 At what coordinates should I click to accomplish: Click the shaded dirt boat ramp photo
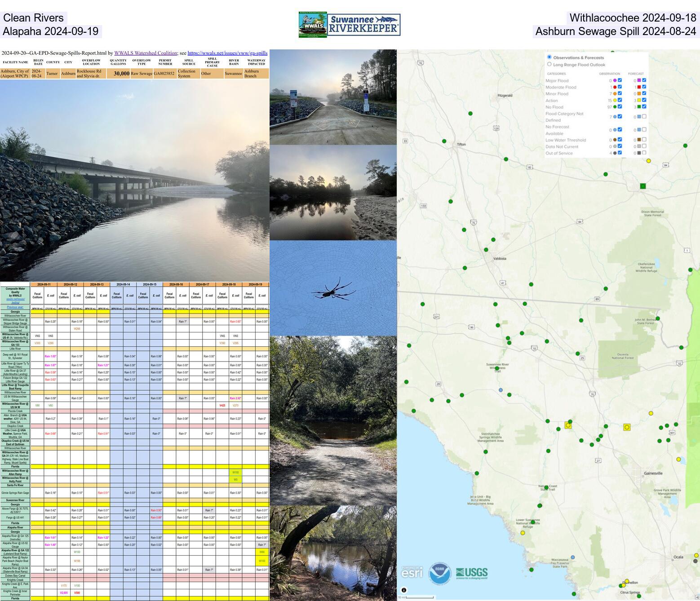pyautogui.click(x=333, y=421)
